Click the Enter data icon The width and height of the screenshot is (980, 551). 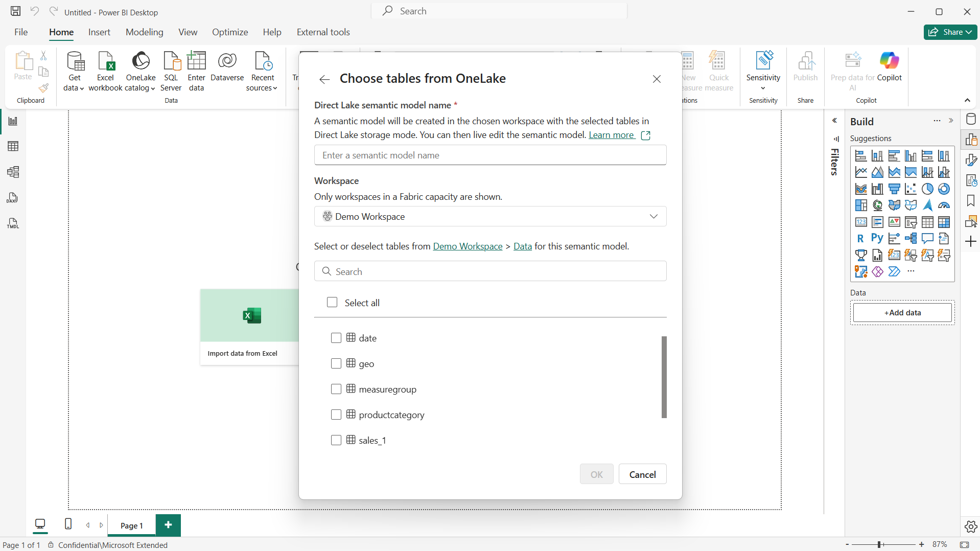[x=196, y=71]
